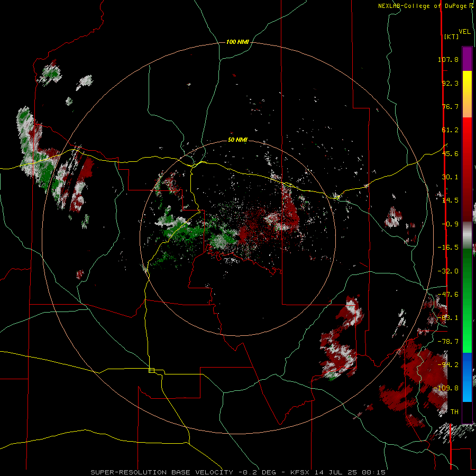Select the -94.2 scale value
Image resolution: width=476 pixels, height=476 pixels.
point(448,365)
